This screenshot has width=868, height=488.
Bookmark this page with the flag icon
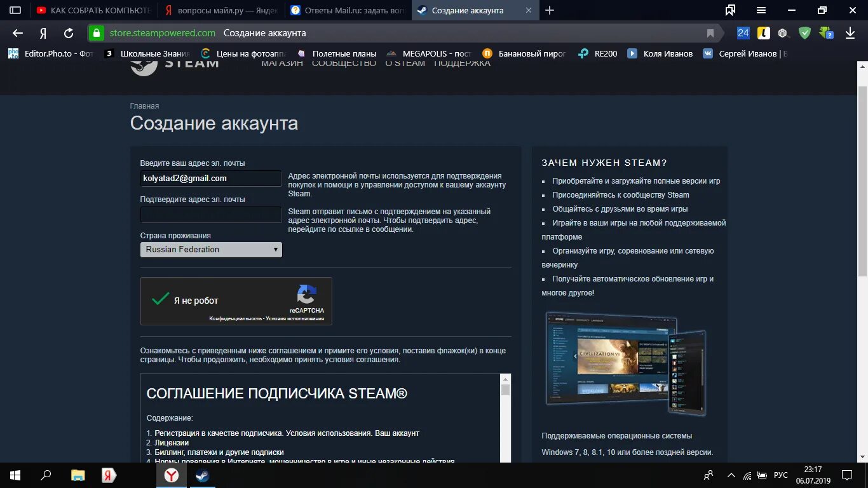point(710,33)
